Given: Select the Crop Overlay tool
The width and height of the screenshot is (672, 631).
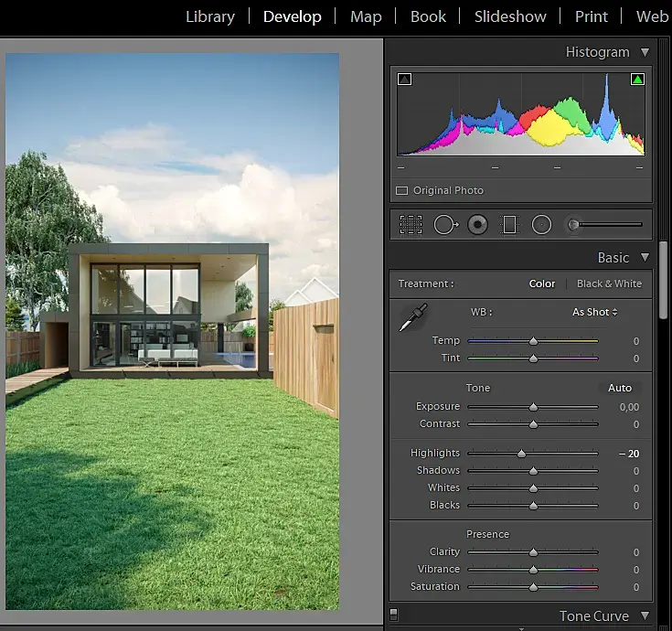Looking at the screenshot, I should 411,225.
